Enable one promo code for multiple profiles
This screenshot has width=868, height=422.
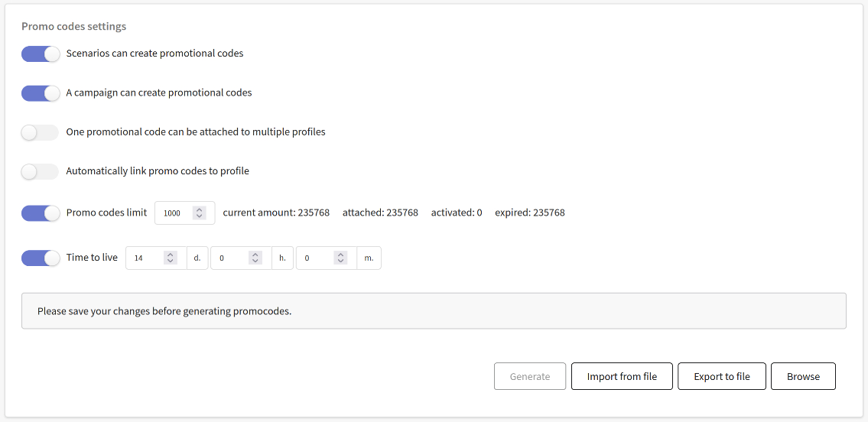point(41,132)
